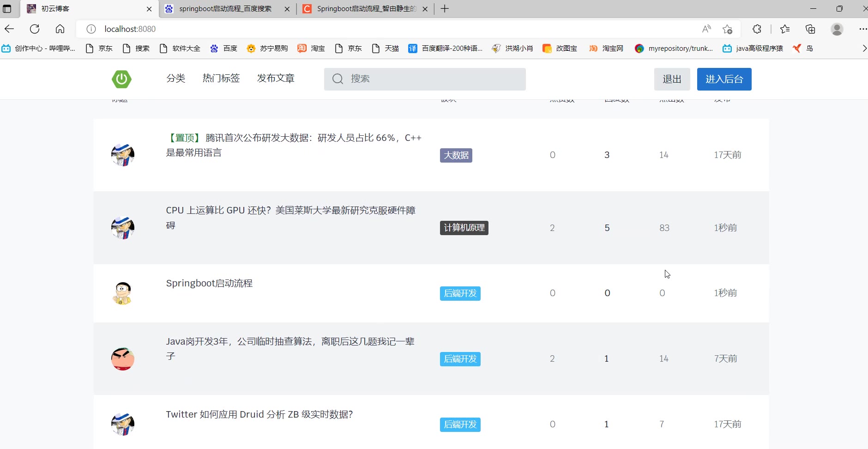Open browser settings and more menu

[862, 29]
